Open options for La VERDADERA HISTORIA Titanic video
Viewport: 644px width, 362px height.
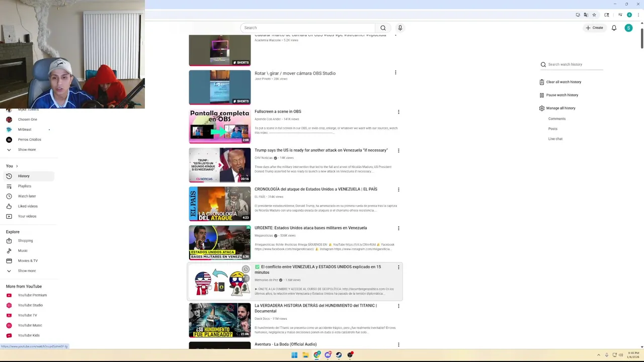point(398,306)
